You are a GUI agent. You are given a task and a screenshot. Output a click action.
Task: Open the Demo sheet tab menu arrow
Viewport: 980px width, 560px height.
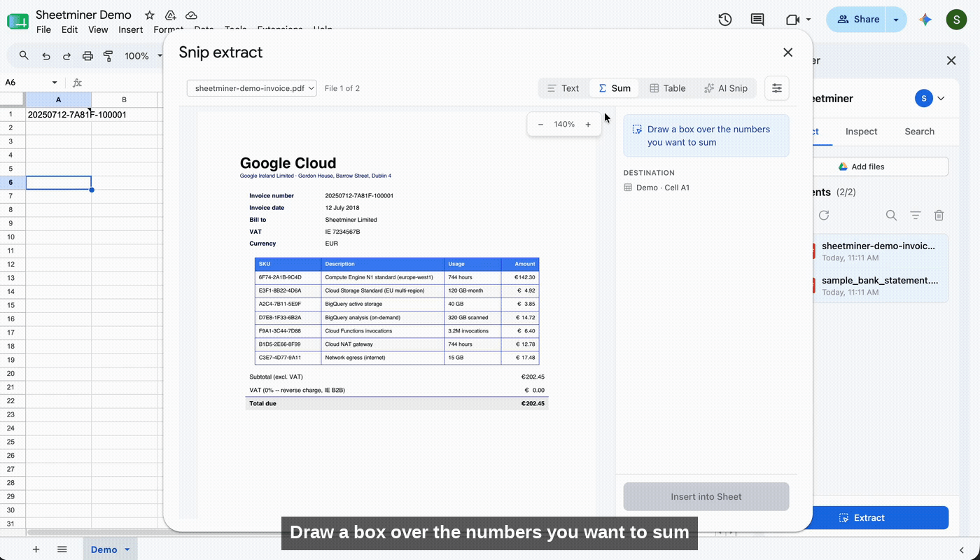(127, 549)
